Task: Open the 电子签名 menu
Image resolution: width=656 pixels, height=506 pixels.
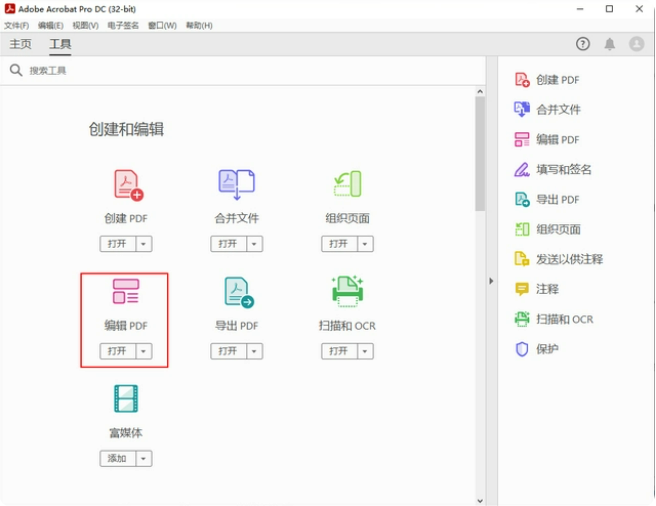Action: click(123, 25)
